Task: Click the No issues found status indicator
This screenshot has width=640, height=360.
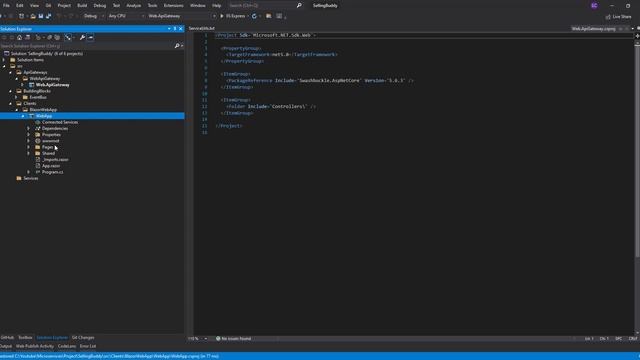Action: 233,338
